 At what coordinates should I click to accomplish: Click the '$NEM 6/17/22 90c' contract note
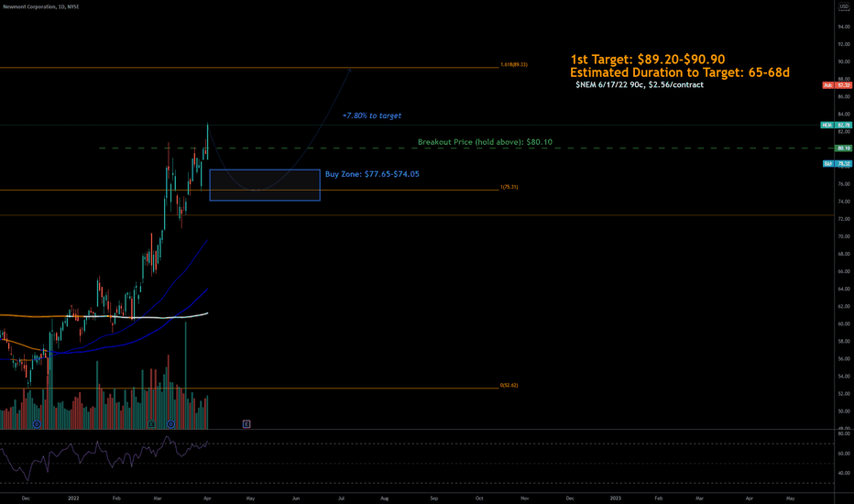pos(640,85)
